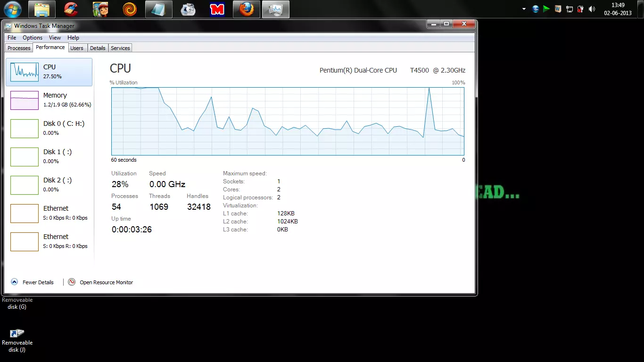Select Disk 0 (C: H:) in the sidebar
Screen dimensions: 644x362
49,129
